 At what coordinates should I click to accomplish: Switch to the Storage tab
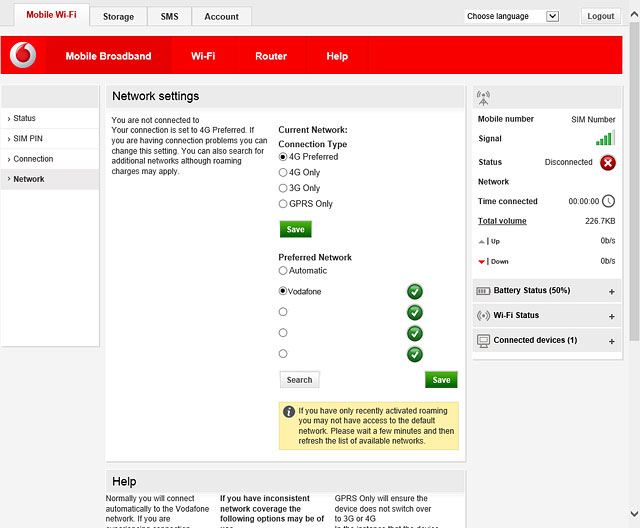pos(118,17)
